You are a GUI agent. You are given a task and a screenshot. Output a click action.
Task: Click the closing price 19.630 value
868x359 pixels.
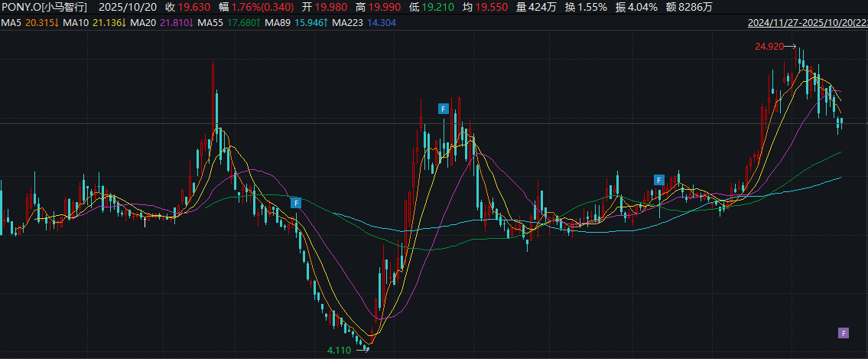tap(193, 7)
